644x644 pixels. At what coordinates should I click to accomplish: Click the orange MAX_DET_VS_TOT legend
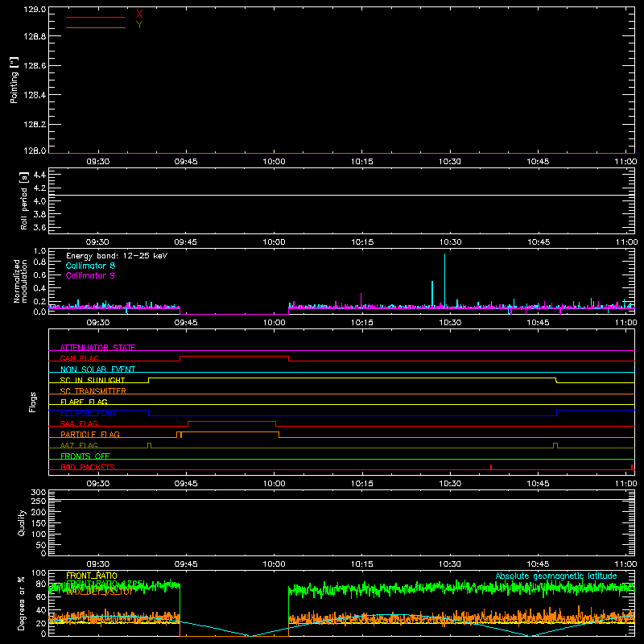tap(99, 592)
